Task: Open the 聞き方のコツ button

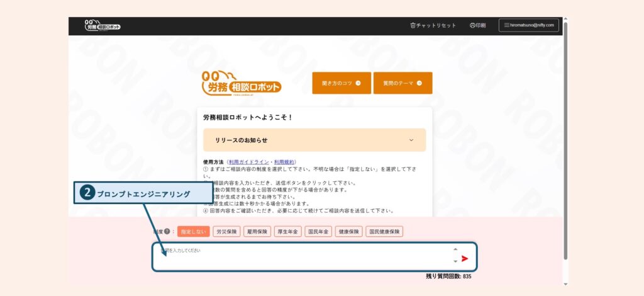Action: (341, 83)
